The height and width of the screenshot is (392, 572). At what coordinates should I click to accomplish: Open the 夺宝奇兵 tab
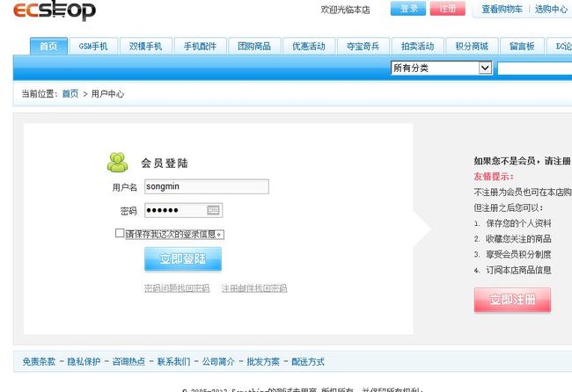click(x=363, y=47)
